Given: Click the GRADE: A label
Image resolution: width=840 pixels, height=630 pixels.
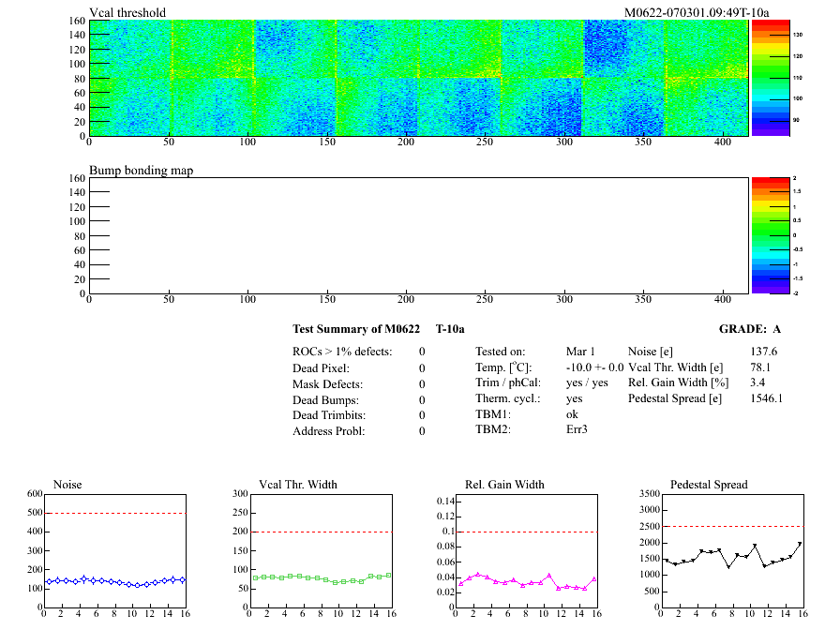Looking at the screenshot, I should (749, 329).
